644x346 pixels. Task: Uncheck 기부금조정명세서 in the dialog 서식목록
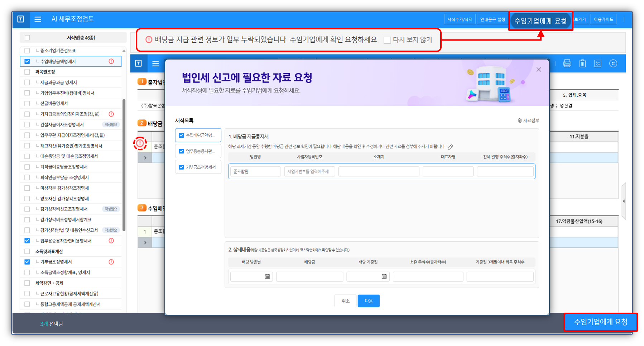(x=181, y=167)
